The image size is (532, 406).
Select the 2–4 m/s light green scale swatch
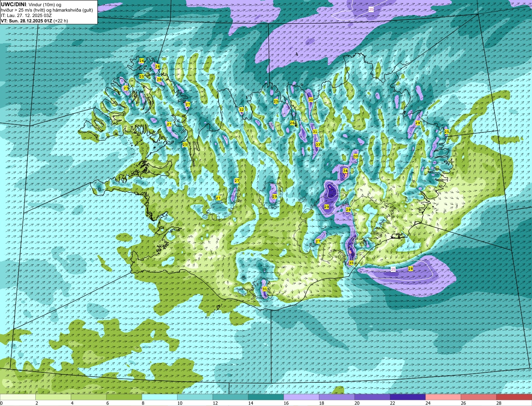click(54, 397)
